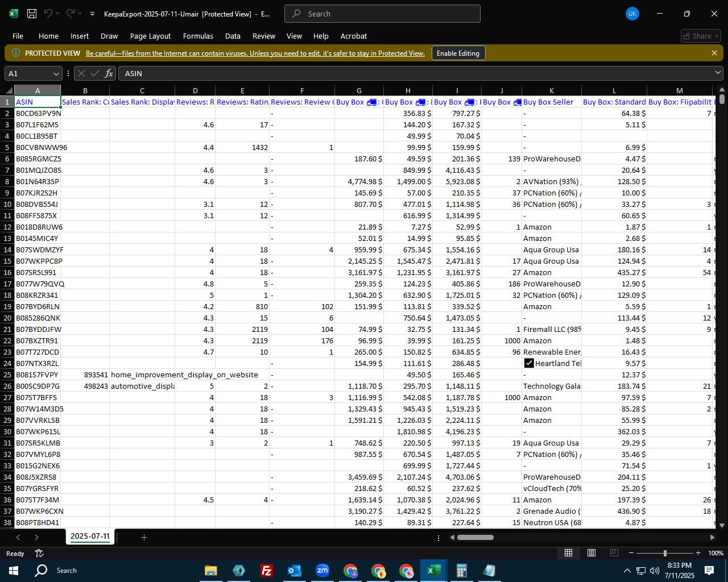Screen dimensions: 728x582
Task: Open Customize Quick Access Toolbar dropdown
Action: point(92,14)
